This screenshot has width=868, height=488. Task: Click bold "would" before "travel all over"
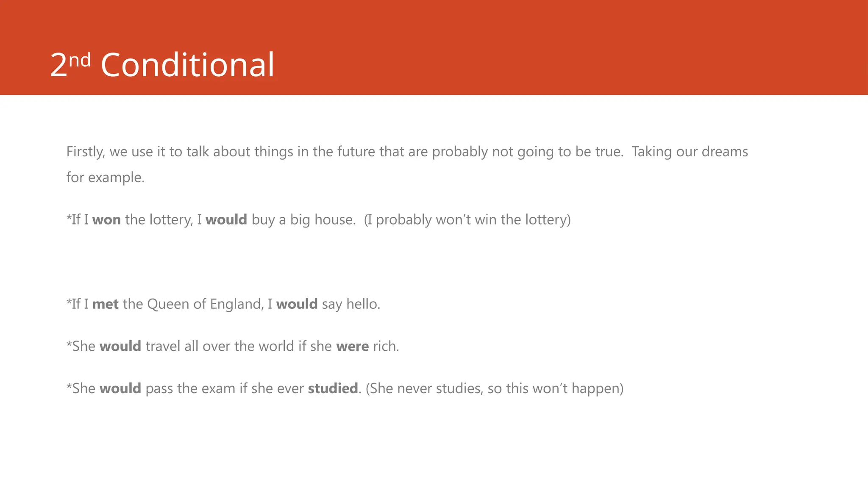[x=120, y=346]
